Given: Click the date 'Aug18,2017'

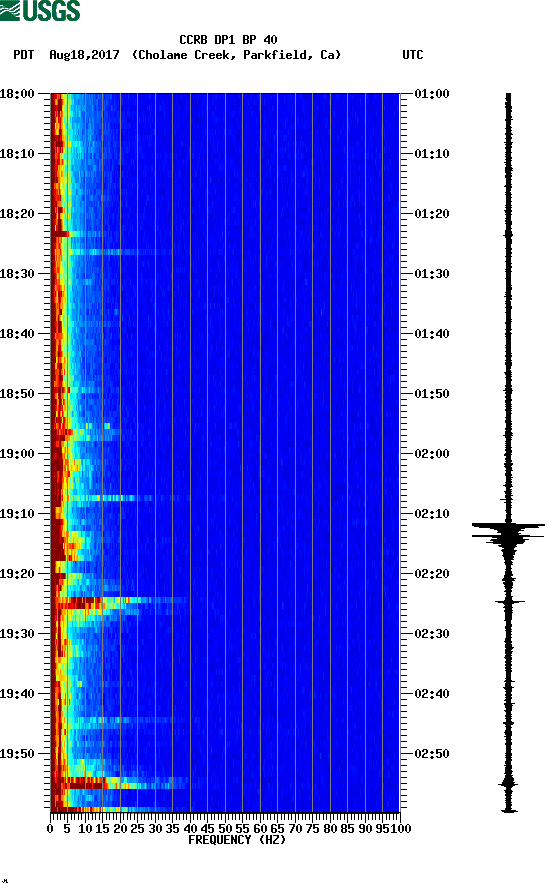Looking at the screenshot, I should pos(84,55).
